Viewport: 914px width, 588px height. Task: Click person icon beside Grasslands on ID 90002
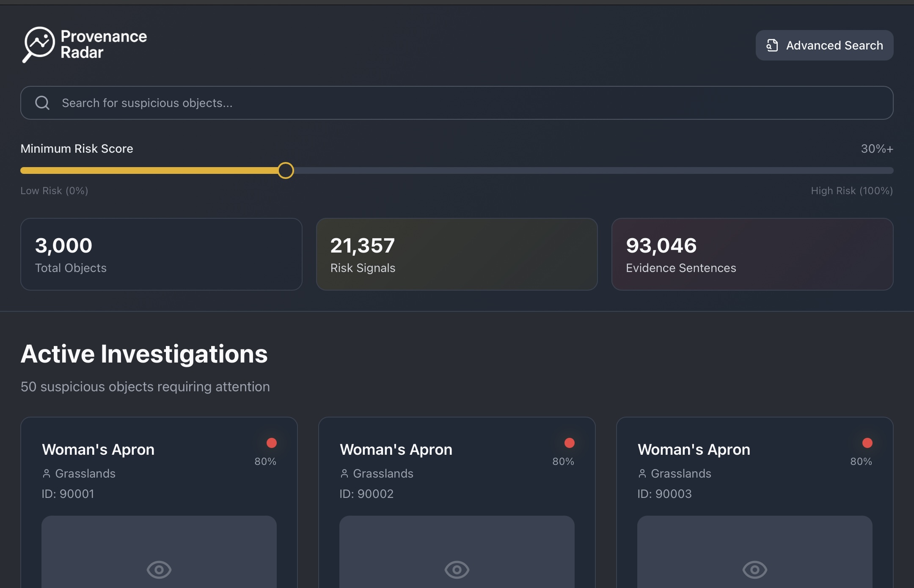(x=344, y=473)
